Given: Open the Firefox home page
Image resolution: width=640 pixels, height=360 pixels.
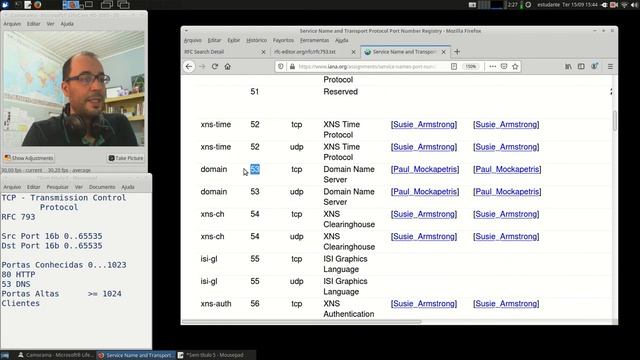Looking at the screenshot, I should point(227,67).
